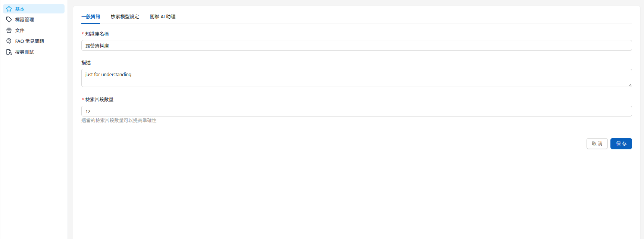
Task: Click the question mark icon for FAQ
Action: click(9, 41)
